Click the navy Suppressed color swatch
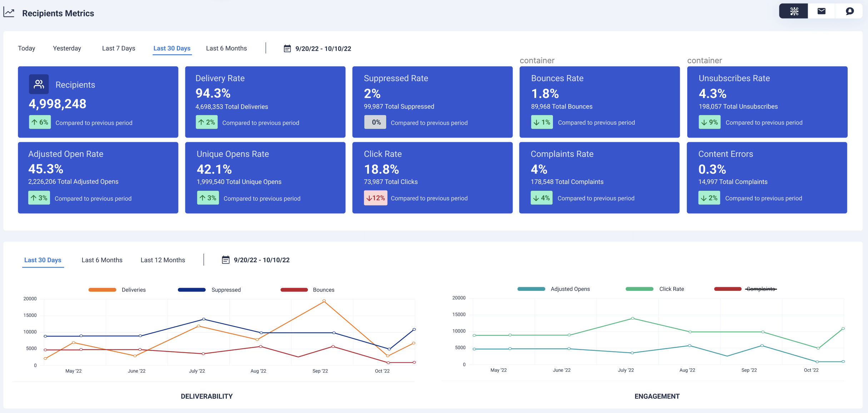Image resolution: width=868 pixels, height=413 pixels. pos(192,290)
